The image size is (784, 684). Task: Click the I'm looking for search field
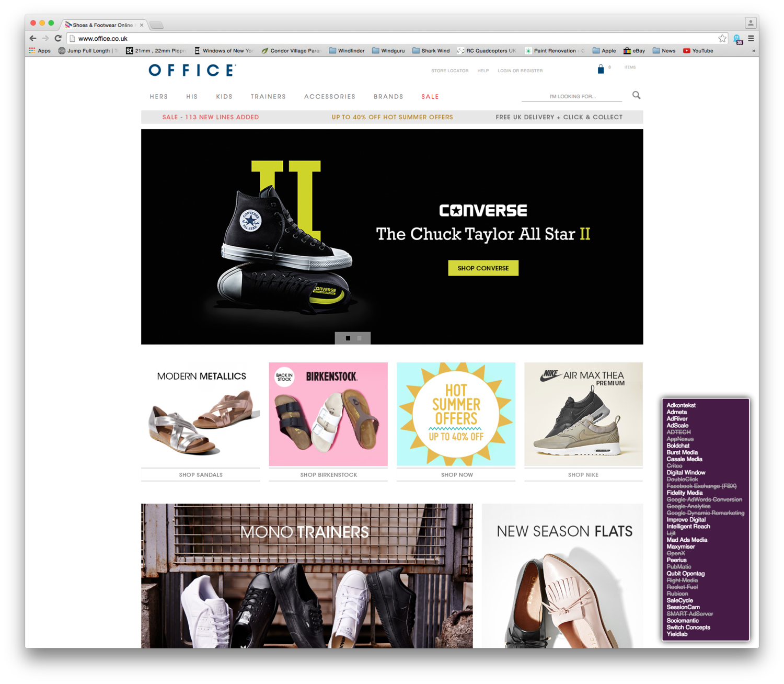(572, 96)
